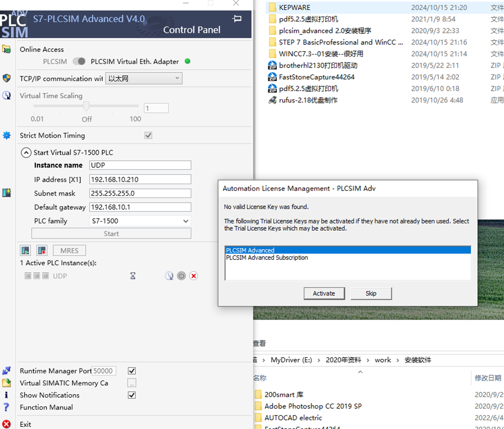The width and height of the screenshot is (504, 429).
Task: Remove UDP instance with red X icon
Action: 194,276
